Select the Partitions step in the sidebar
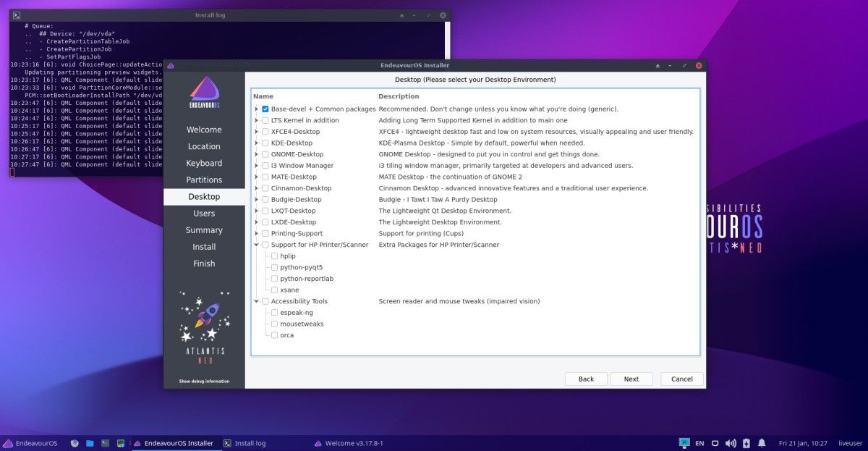Screen dimensions: 868x451 (204, 180)
